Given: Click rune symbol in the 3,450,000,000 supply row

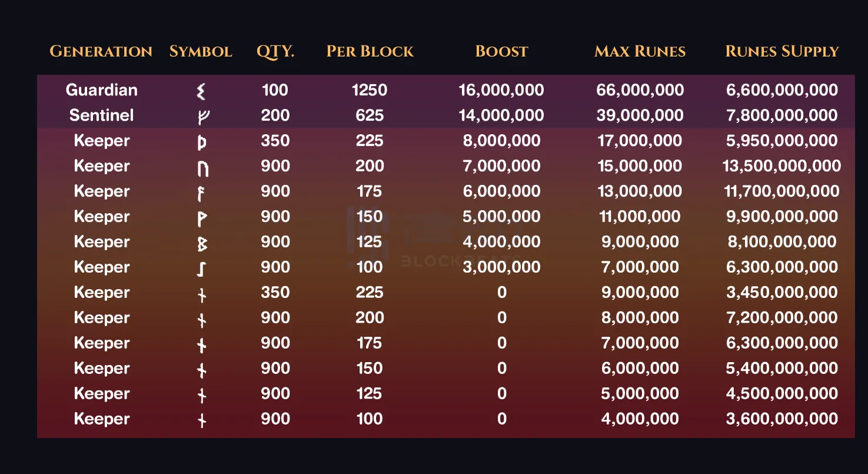Looking at the screenshot, I should [201, 294].
